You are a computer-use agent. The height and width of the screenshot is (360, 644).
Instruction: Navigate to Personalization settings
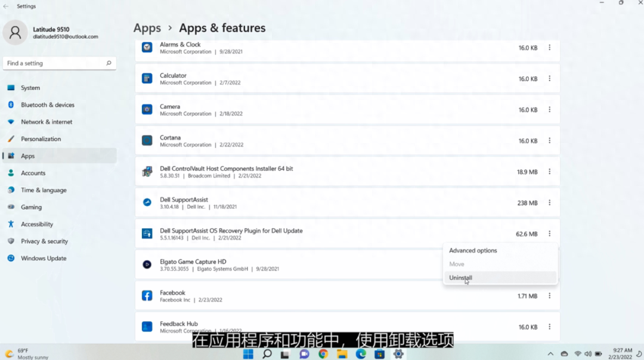point(41,139)
